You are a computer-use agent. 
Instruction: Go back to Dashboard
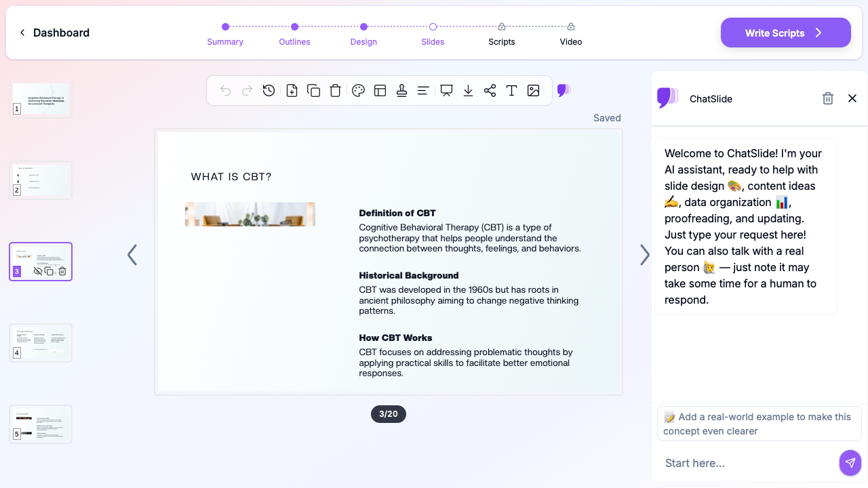coord(54,33)
